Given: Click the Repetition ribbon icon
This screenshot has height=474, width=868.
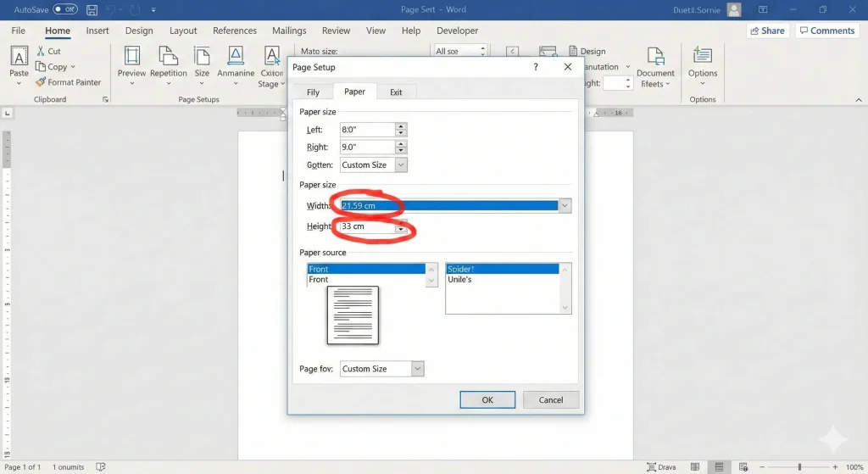Looking at the screenshot, I should (169, 56).
